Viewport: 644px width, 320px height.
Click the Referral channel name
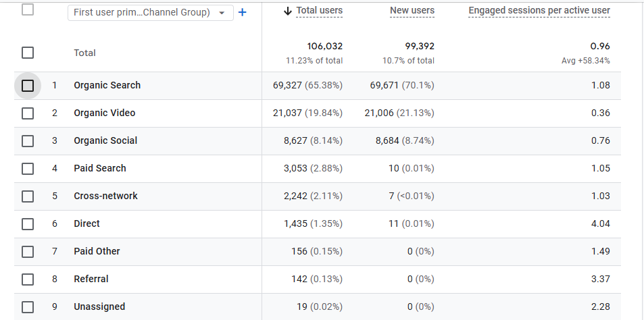(91, 279)
